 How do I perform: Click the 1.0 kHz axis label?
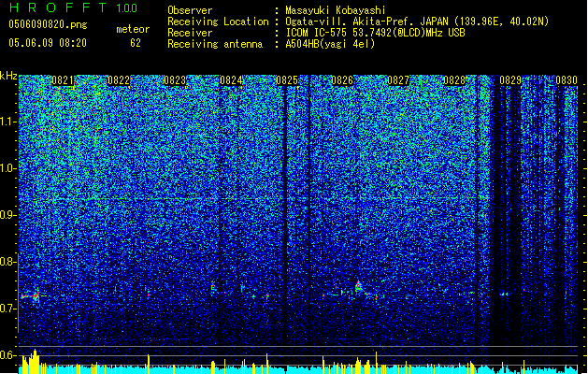pos(7,168)
